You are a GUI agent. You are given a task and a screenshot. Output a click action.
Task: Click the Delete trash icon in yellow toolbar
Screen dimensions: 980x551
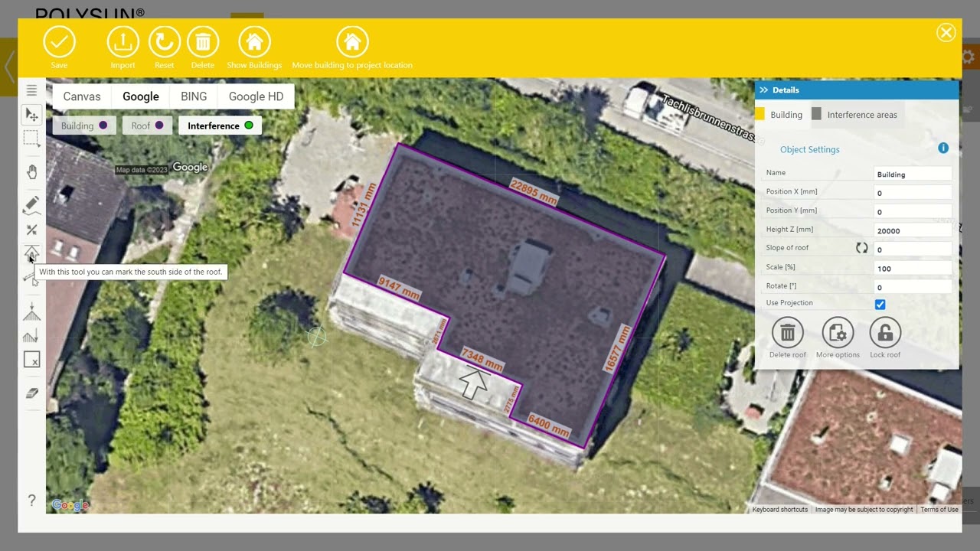203,41
